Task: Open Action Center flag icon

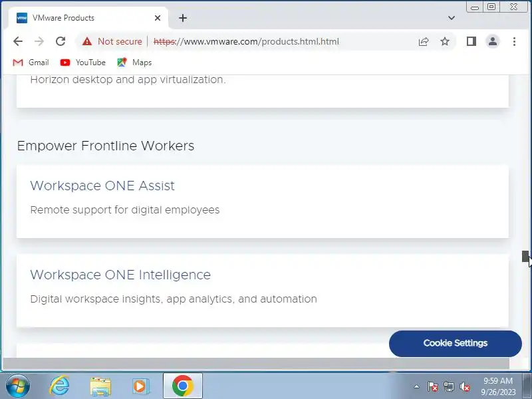Action: click(x=433, y=386)
